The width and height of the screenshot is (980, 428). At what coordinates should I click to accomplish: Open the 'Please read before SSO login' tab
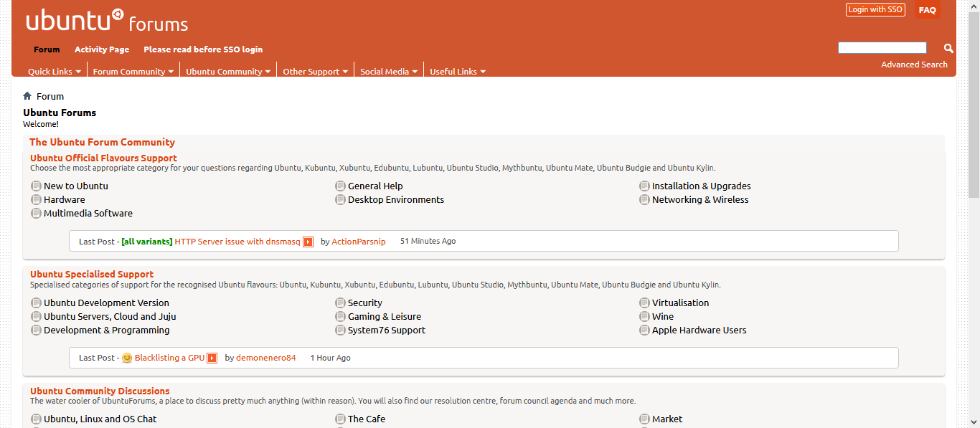pos(203,49)
